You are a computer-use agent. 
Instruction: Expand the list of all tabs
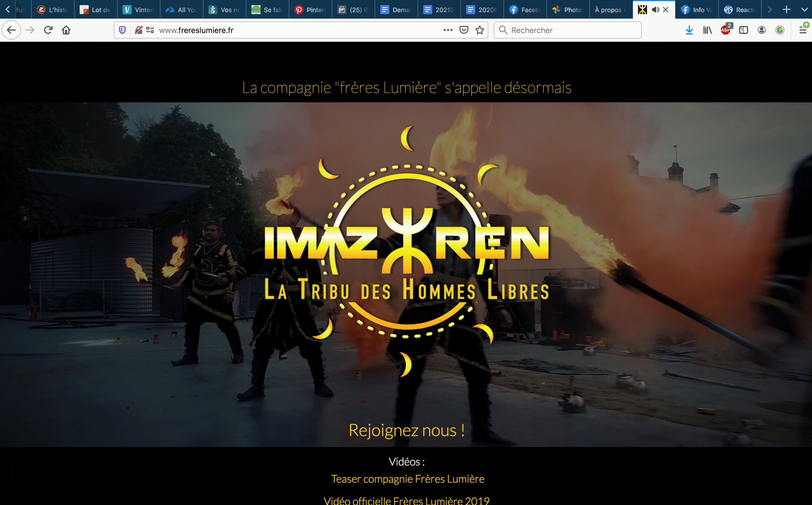tap(804, 10)
